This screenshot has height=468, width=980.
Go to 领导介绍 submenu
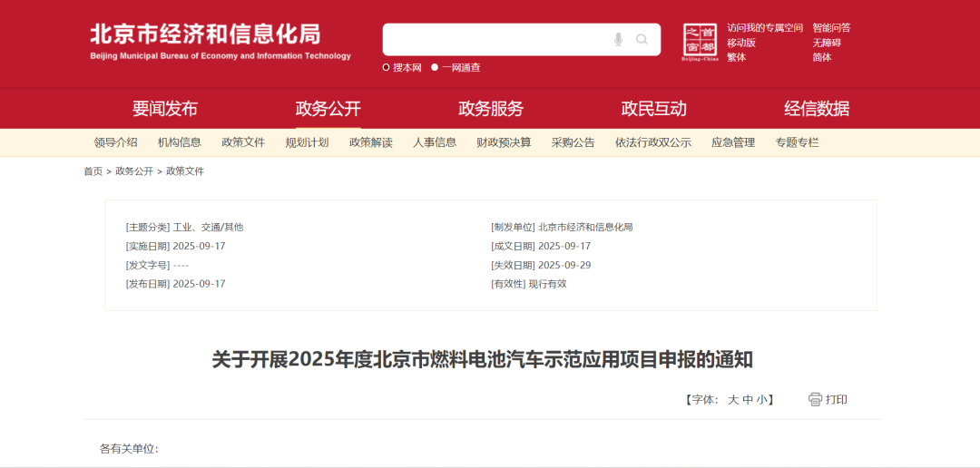(115, 142)
